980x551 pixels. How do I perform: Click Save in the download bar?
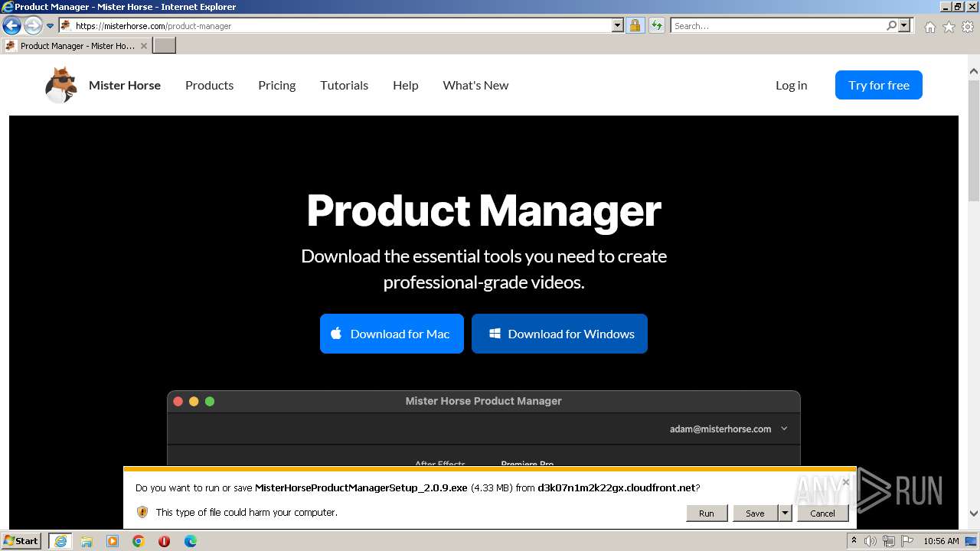755,513
